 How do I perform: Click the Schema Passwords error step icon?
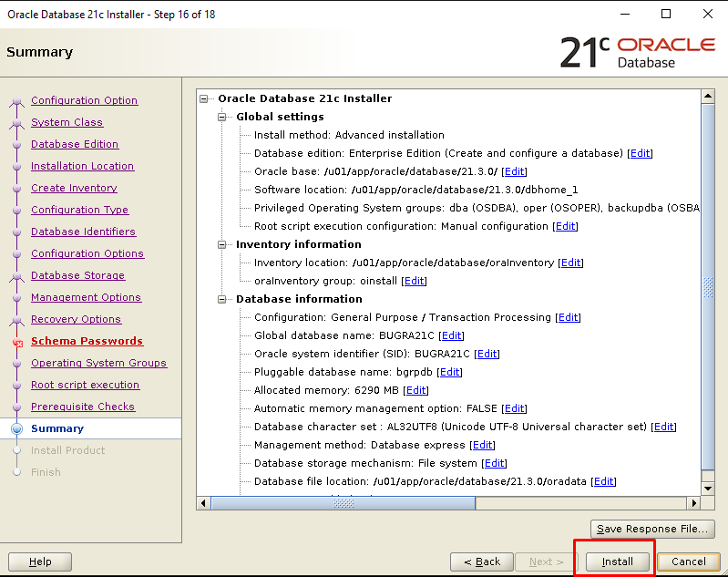[17, 343]
